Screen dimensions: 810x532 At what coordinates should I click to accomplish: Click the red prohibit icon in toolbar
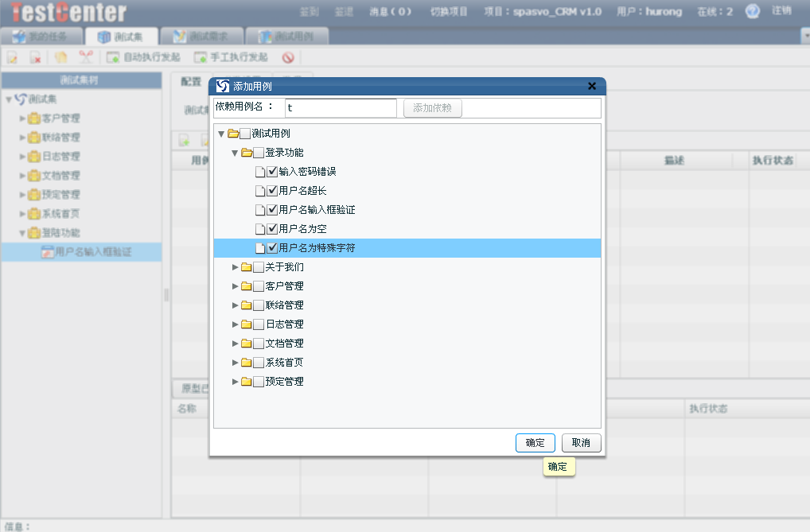point(288,57)
